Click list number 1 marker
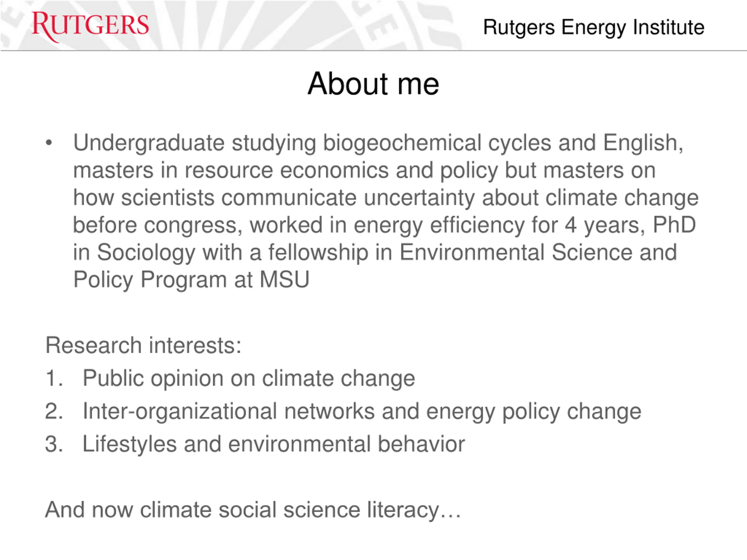The image size is (747, 560). point(54,378)
